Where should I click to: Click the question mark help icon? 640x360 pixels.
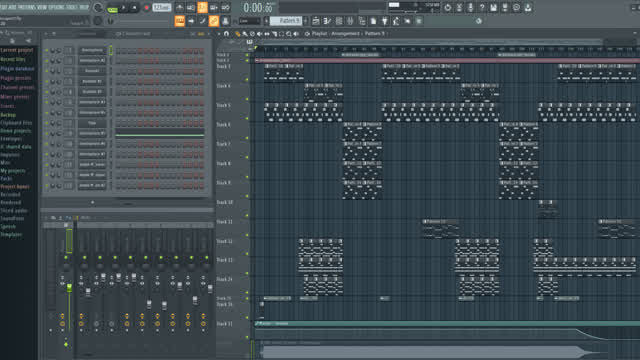pyautogui.click(x=482, y=7)
